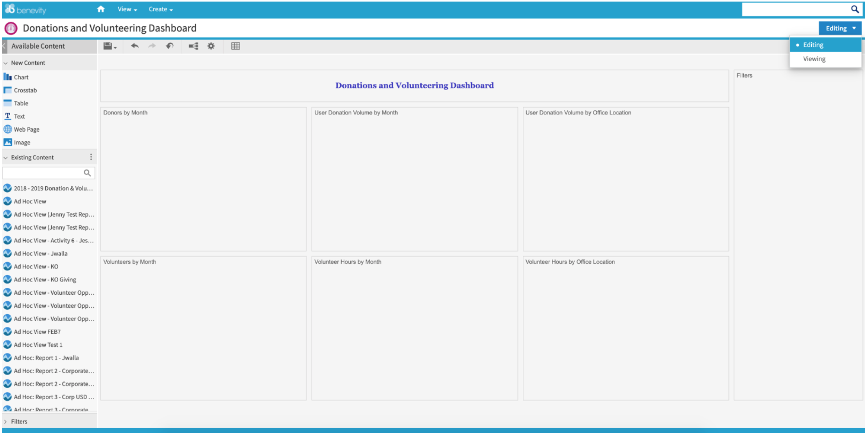This screenshot has height=436, width=868.
Task: Select Ad Hoc View - Jwalla
Action: click(x=36, y=253)
